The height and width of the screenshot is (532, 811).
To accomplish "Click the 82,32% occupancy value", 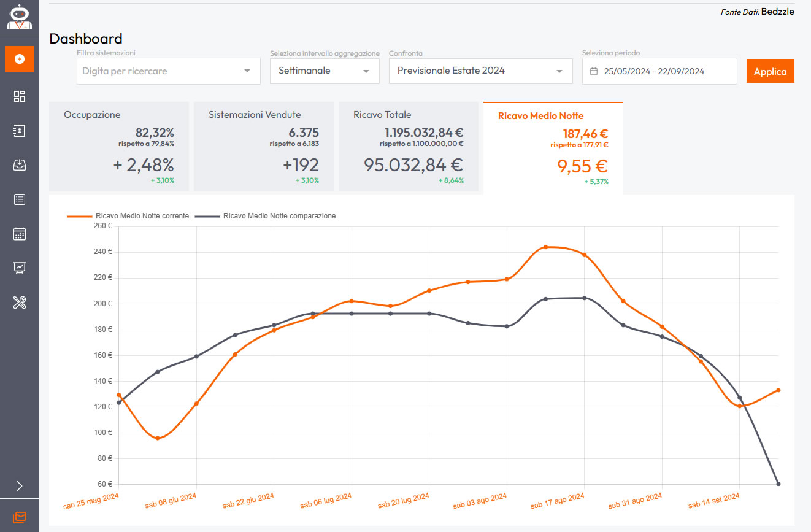I will (155, 133).
